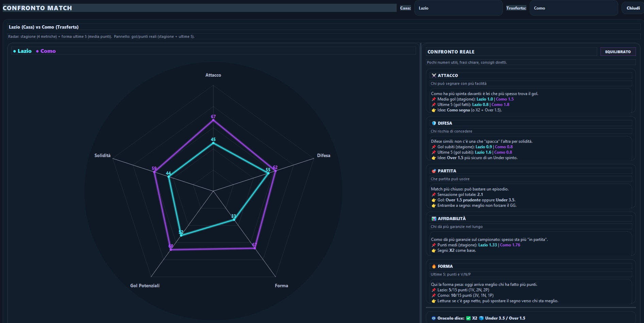Open the Casa team selector showing Lazio

[458, 7]
